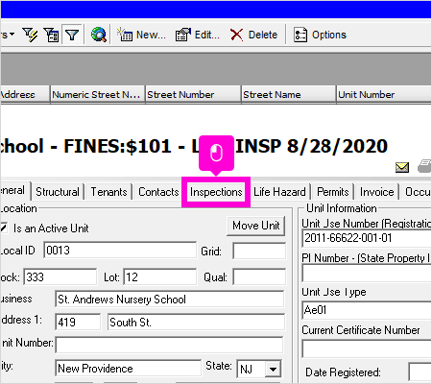Click the Business name field
The image size is (432, 384).
pyautogui.click(x=170, y=299)
